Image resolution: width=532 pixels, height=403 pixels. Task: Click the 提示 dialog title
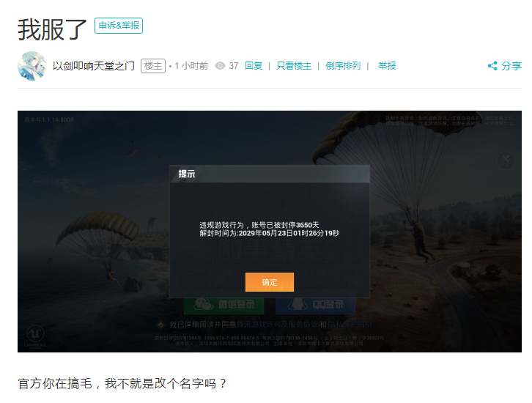click(x=187, y=174)
